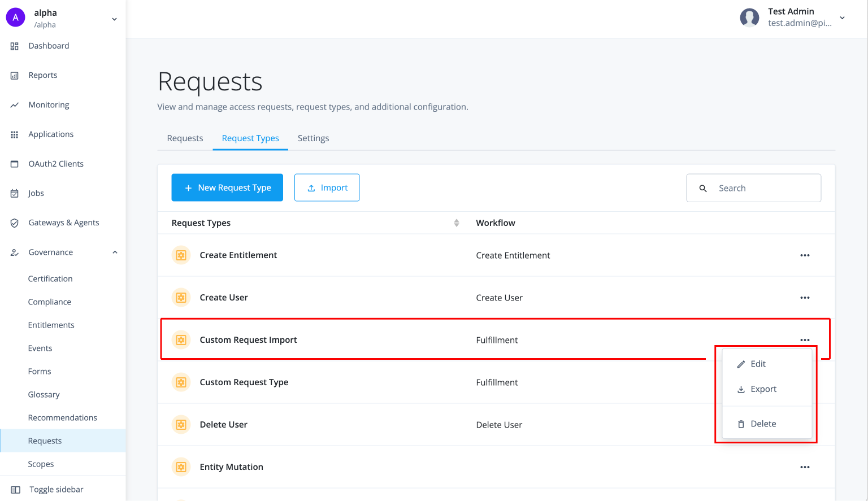The height and width of the screenshot is (501, 868).
Task: Click the alpha organization avatar
Action: 15,17
